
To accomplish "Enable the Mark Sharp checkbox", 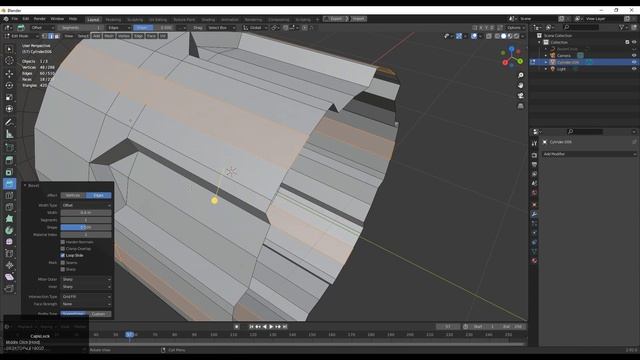I will 63,269.
